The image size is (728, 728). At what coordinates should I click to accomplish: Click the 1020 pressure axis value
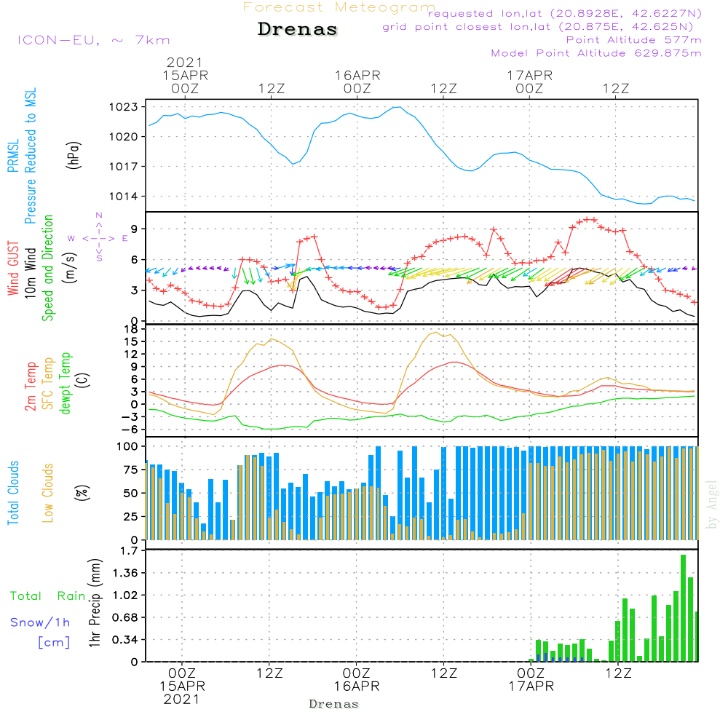click(x=124, y=137)
